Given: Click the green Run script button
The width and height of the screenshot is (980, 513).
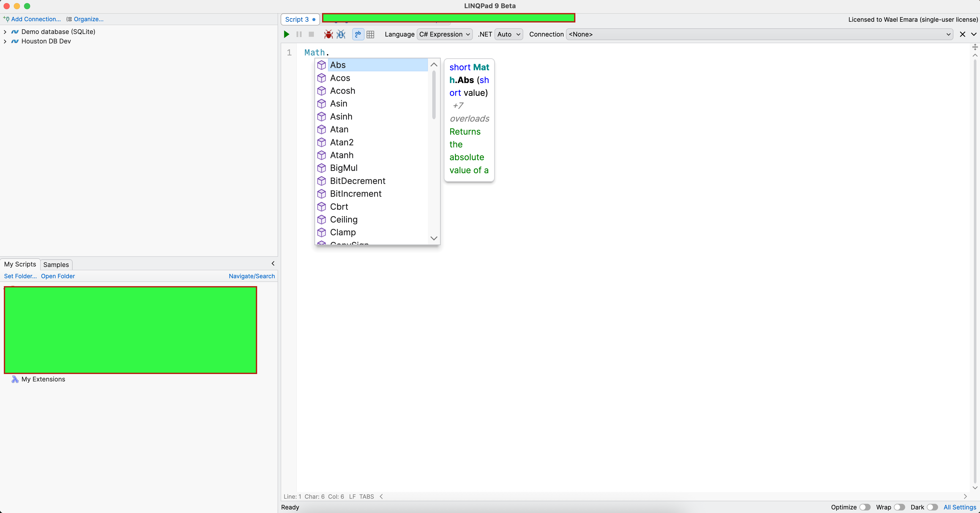Looking at the screenshot, I should click(287, 34).
